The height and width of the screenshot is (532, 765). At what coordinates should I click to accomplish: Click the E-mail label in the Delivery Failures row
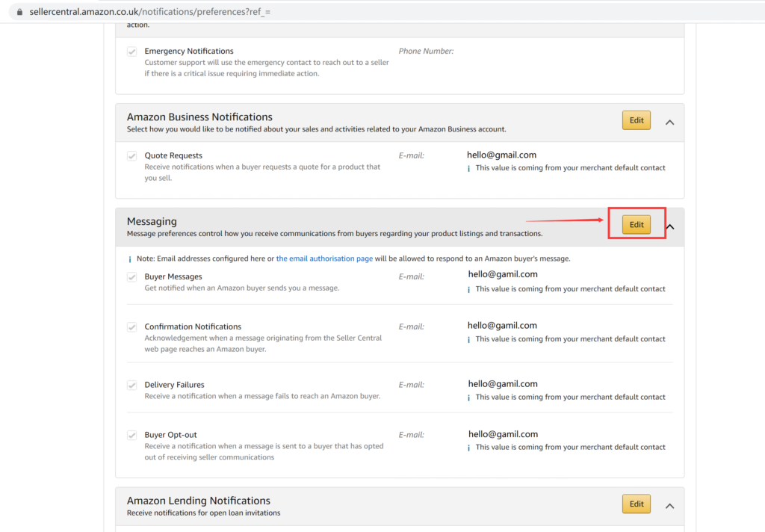pyautogui.click(x=412, y=385)
